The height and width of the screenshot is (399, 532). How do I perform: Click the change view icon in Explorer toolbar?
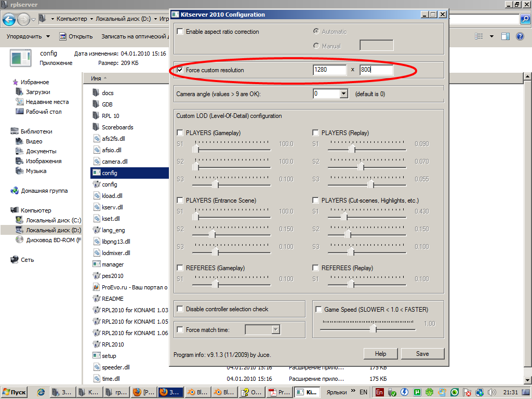(x=478, y=36)
